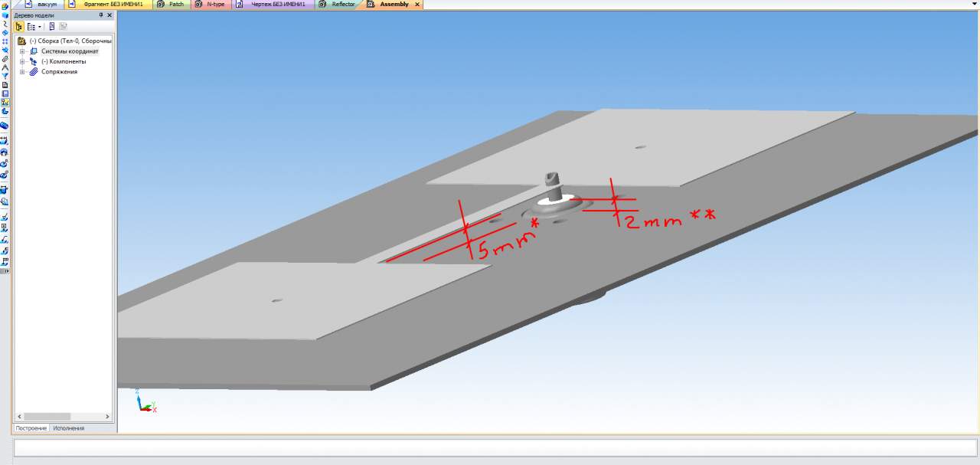Click model tree scrollbar right arrow
980x465 pixels.
click(x=107, y=417)
